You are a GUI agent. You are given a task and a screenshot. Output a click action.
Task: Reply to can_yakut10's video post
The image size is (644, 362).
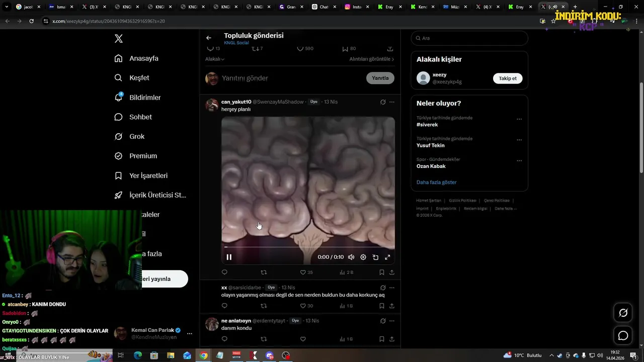click(x=224, y=272)
